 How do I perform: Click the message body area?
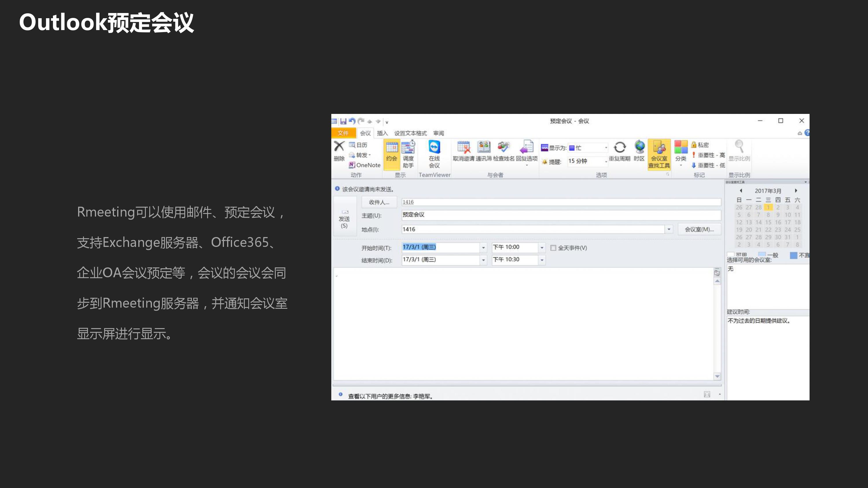pyautogui.click(x=523, y=324)
